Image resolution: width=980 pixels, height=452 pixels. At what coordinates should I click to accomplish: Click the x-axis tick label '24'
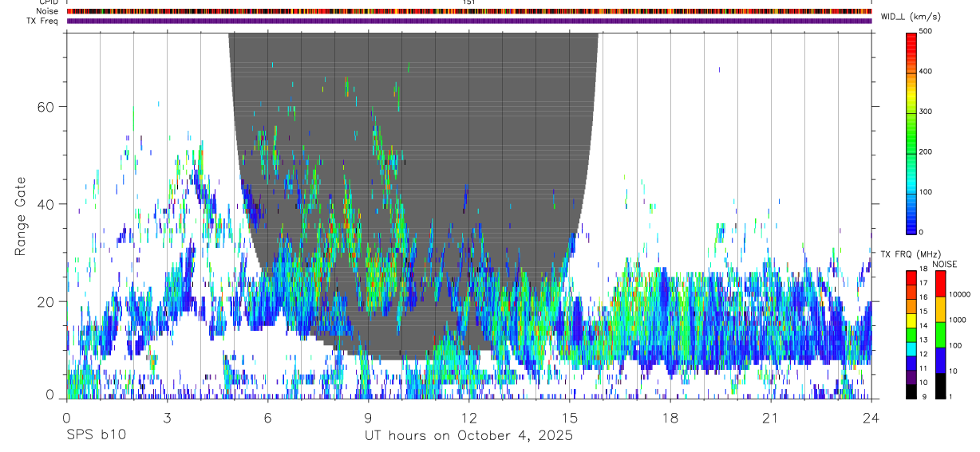click(x=871, y=419)
